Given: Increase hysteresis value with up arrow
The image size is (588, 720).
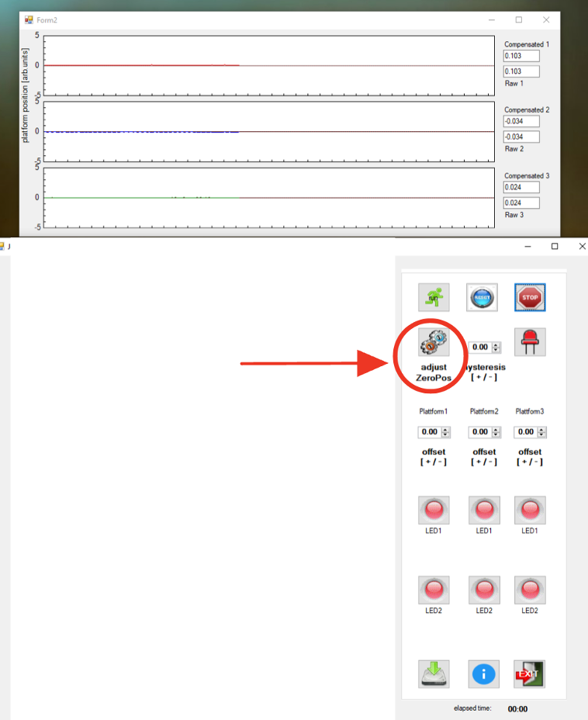Looking at the screenshot, I should click(x=496, y=344).
